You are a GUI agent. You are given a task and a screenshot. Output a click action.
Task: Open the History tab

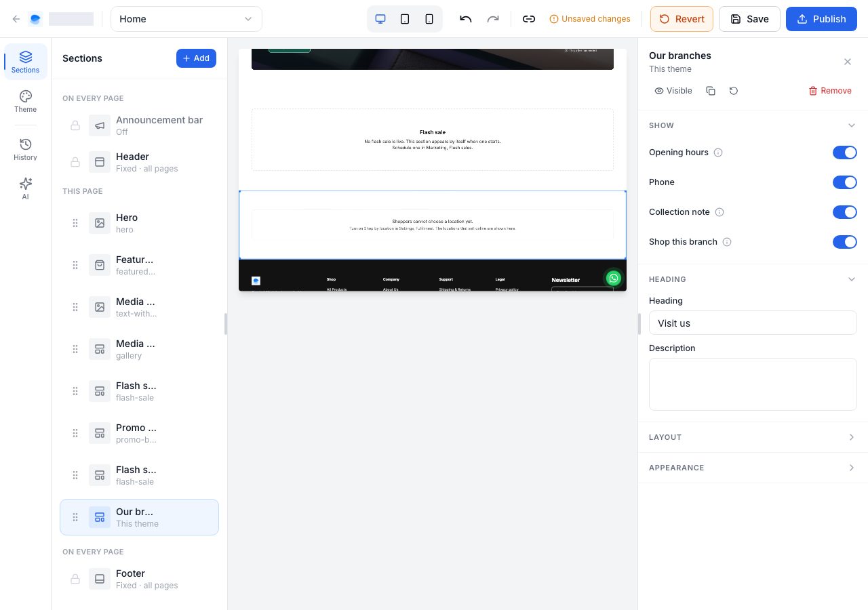coord(26,149)
